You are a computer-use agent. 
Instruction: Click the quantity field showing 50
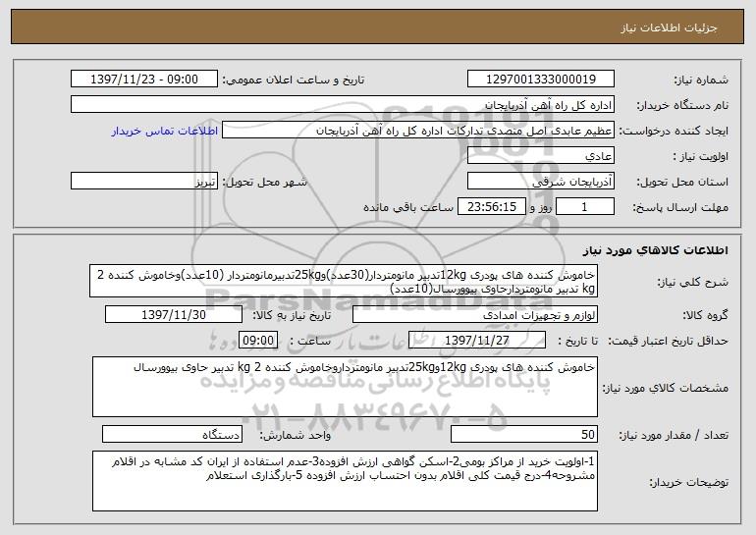click(x=524, y=434)
